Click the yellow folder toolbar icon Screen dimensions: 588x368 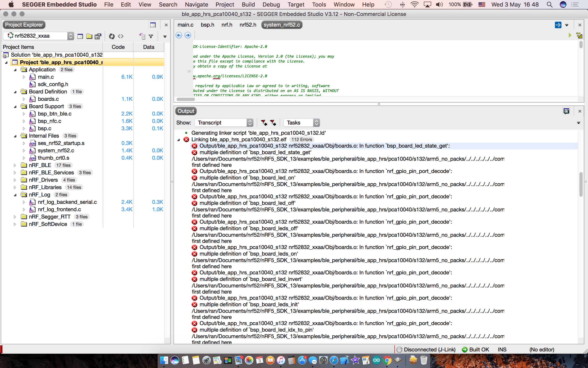pyautogui.click(x=89, y=36)
